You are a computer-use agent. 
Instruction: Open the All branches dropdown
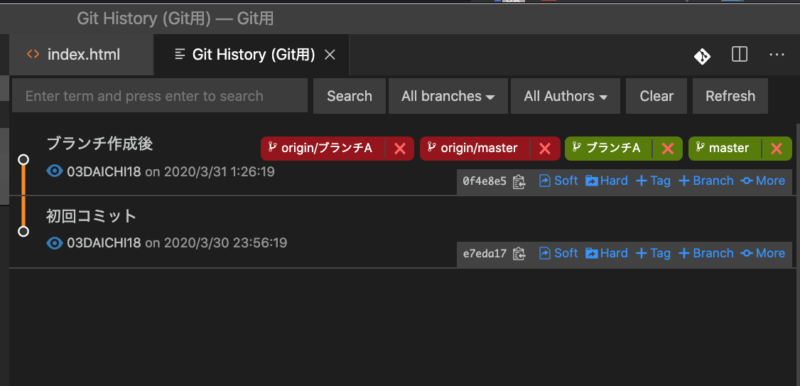[x=448, y=96]
